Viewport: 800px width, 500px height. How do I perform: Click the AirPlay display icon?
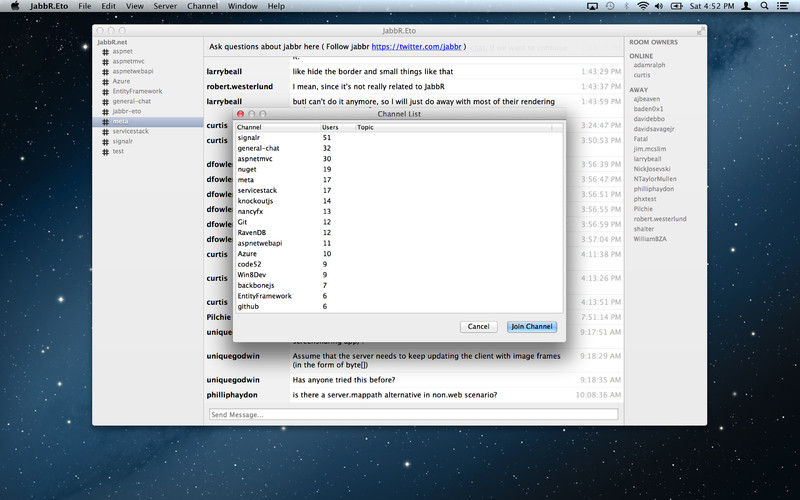(x=592, y=6)
